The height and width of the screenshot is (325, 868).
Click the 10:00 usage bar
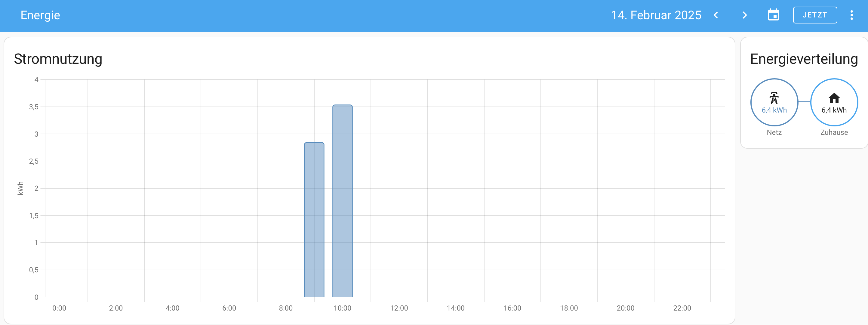click(x=342, y=201)
